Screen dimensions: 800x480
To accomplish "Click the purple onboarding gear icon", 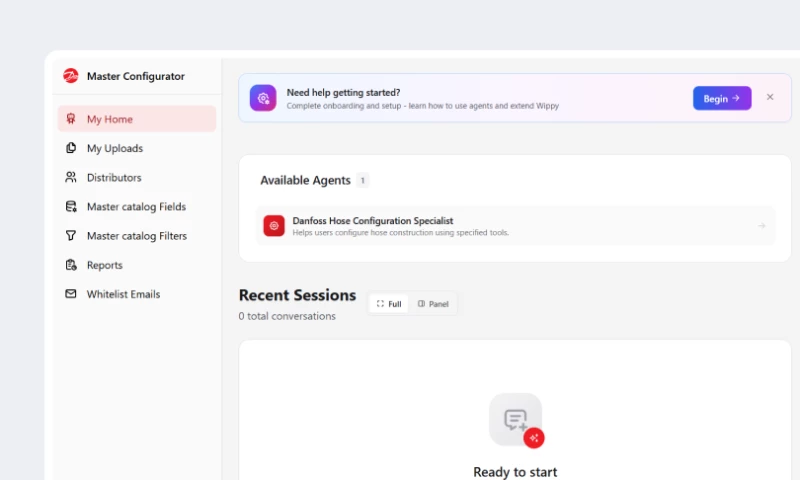I will point(263,98).
